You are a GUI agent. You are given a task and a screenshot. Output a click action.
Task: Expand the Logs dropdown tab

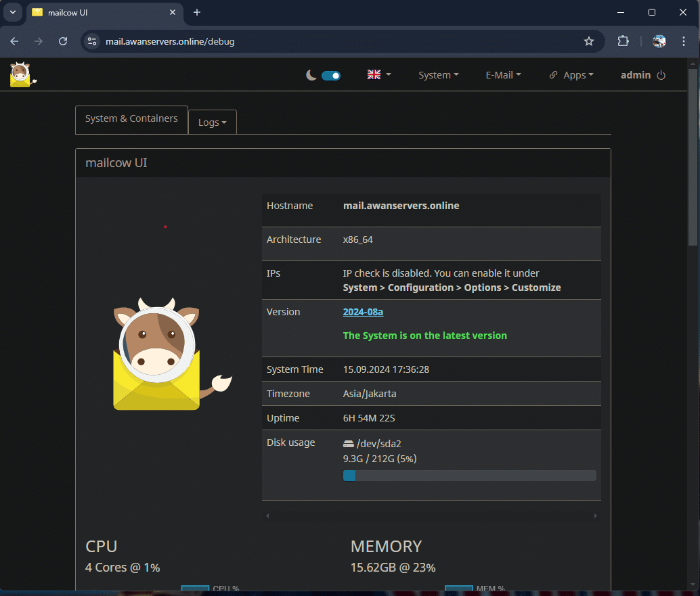212,122
